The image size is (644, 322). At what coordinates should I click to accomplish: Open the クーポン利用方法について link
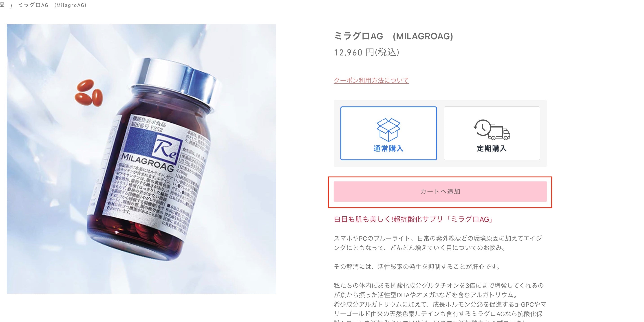[x=371, y=80]
